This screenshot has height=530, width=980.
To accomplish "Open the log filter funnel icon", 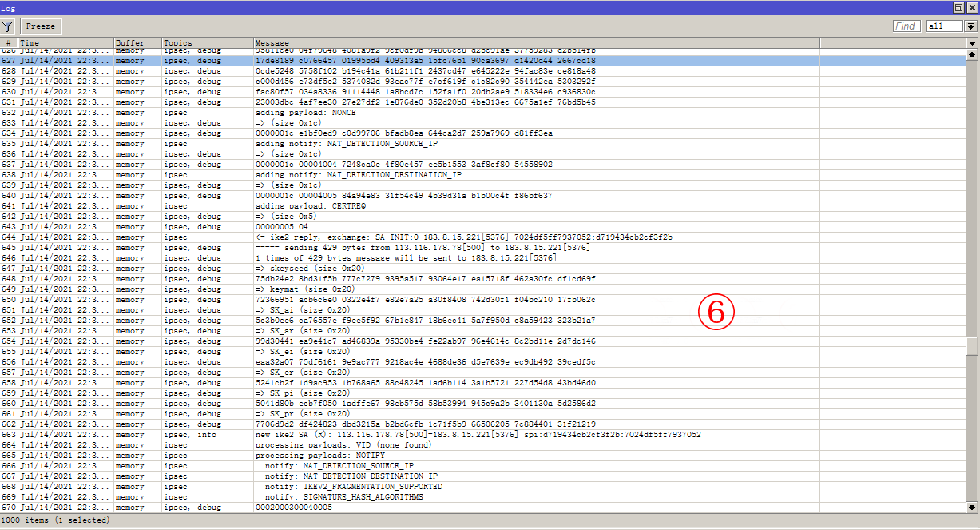I will (7, 26).
